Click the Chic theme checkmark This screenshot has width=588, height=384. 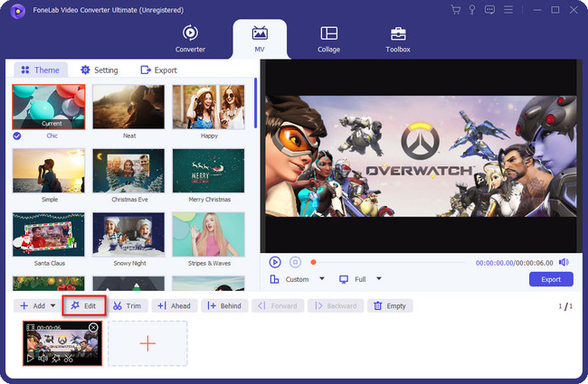[x=17, y=136]
